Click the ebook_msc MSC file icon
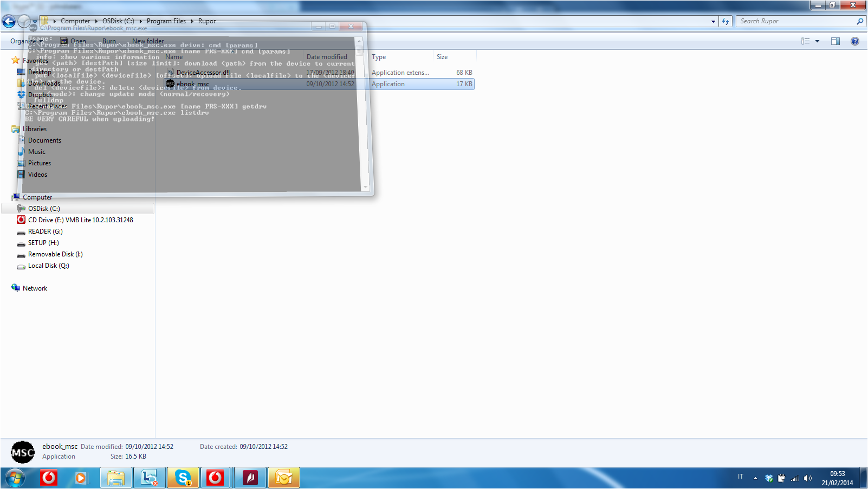Viewport: 868px width, 489px height. pos(170,84)
